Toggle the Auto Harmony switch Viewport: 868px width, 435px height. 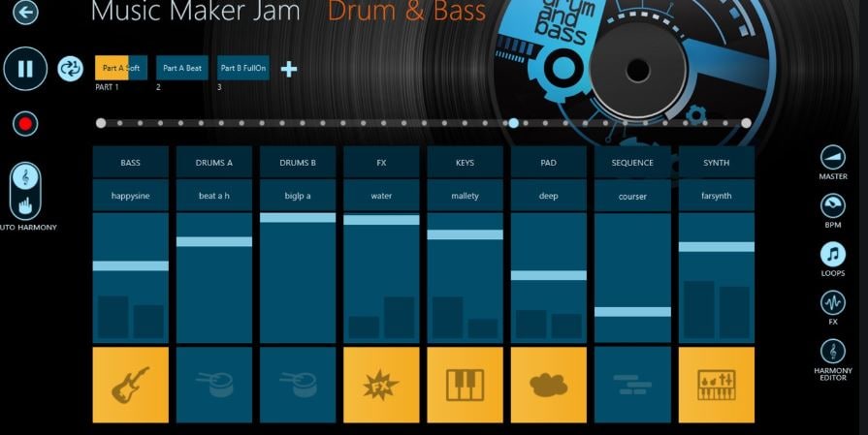pyautogui.click(x=25, y=191)
